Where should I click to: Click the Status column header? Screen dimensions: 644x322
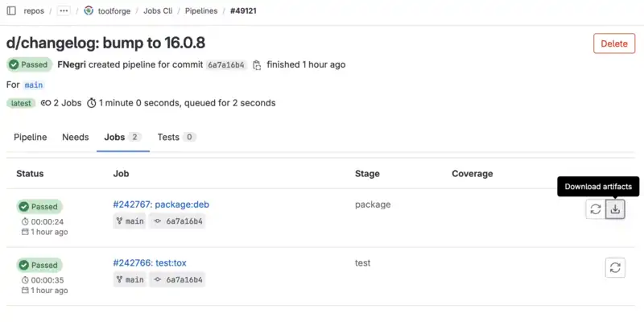(x=30, y=174)
